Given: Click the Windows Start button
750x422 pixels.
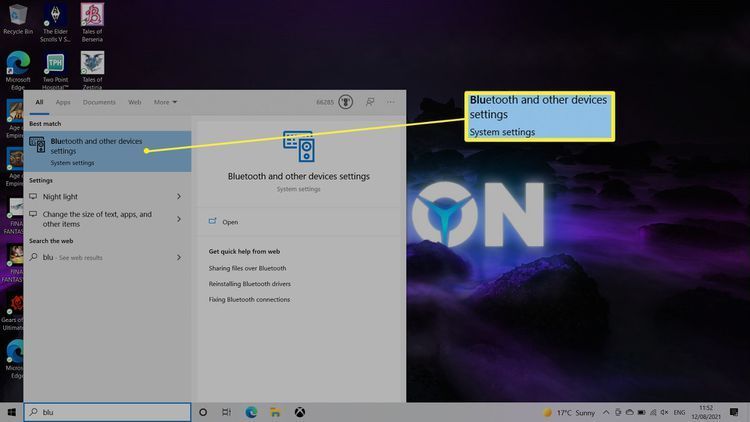Looking at the screenshot, I should coord(11,412).
